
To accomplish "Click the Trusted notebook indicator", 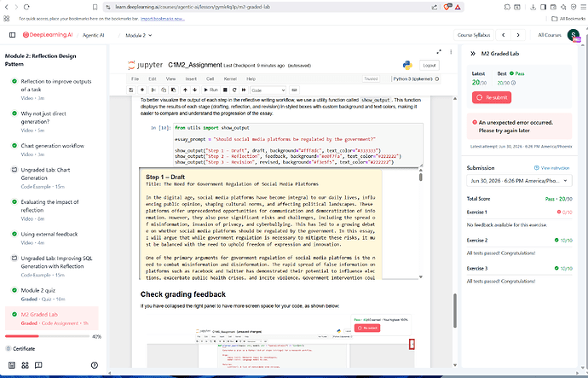I will (371, 79).
